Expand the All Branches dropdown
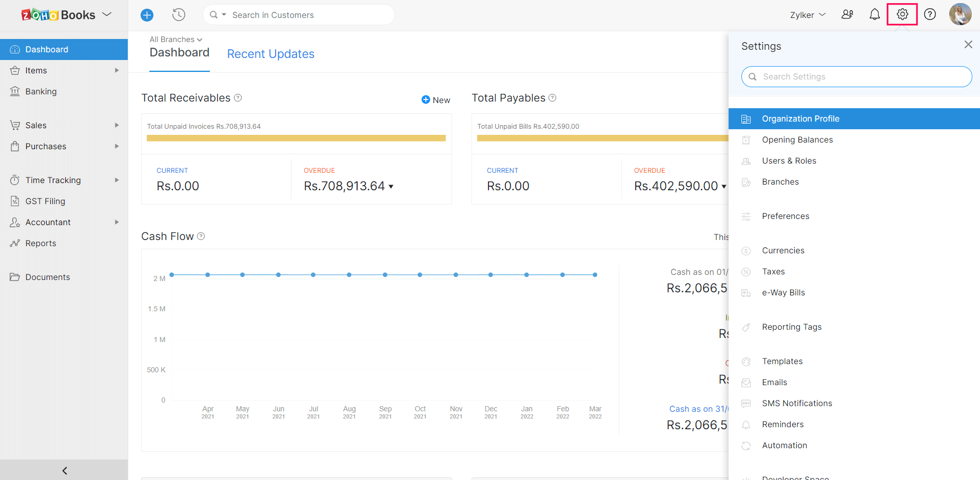 tap(175, 39)
